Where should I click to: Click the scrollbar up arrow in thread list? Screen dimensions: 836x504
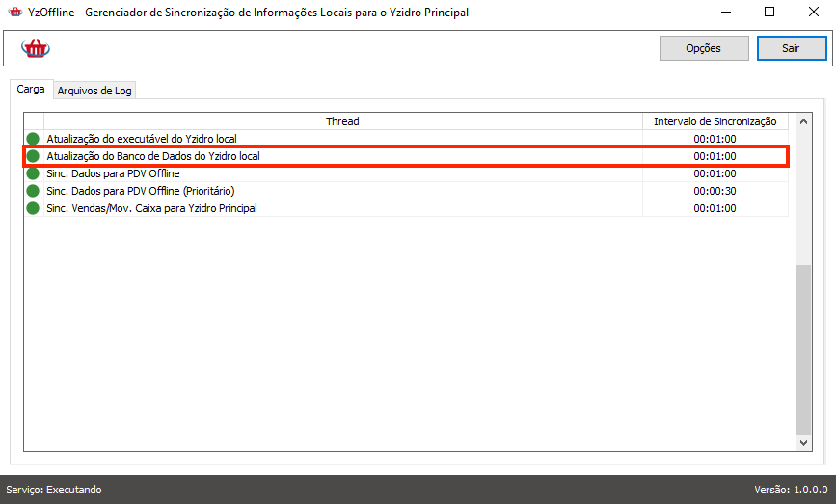pos(803,121)
